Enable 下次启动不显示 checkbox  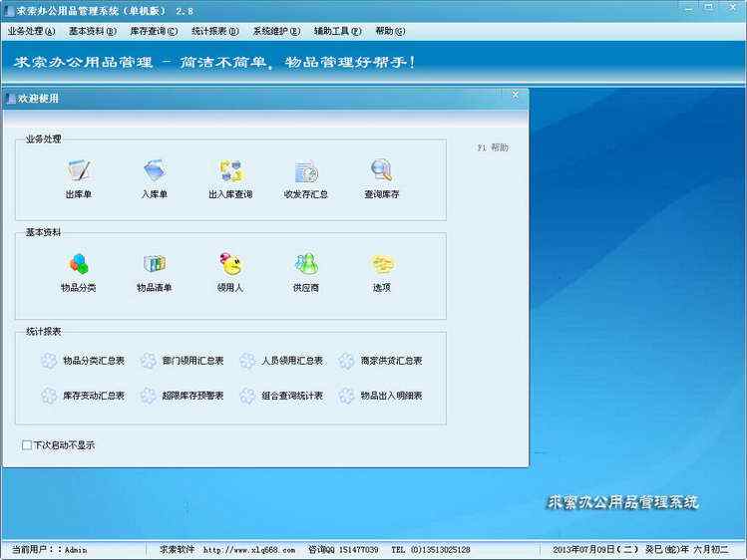click(x=27, y=445)
